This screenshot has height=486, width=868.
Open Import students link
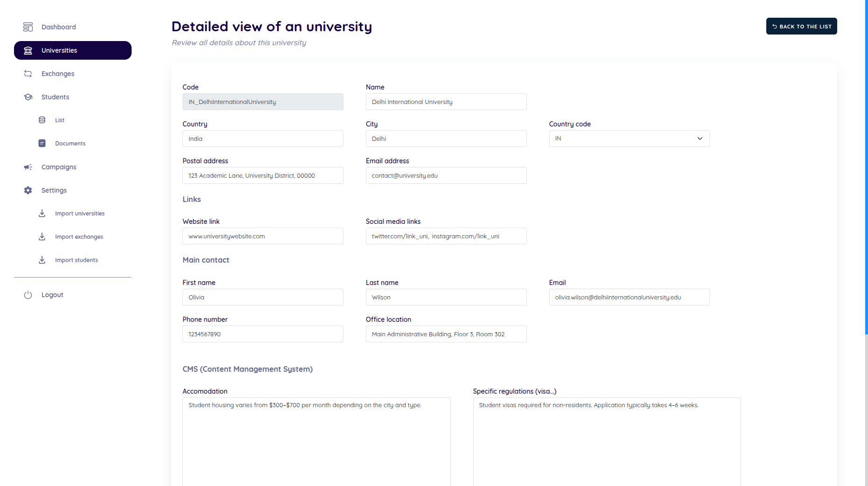point(77,260)
